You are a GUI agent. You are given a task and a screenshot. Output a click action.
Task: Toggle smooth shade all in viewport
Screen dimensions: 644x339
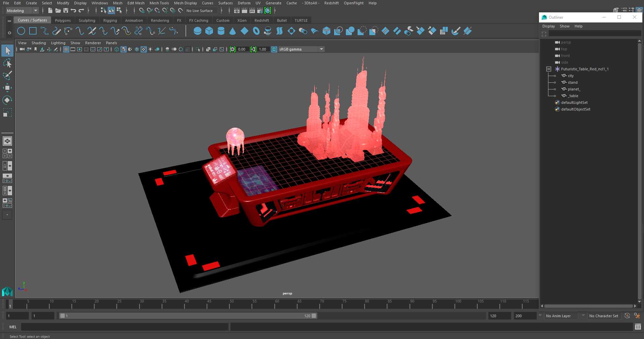coord(123,49)
